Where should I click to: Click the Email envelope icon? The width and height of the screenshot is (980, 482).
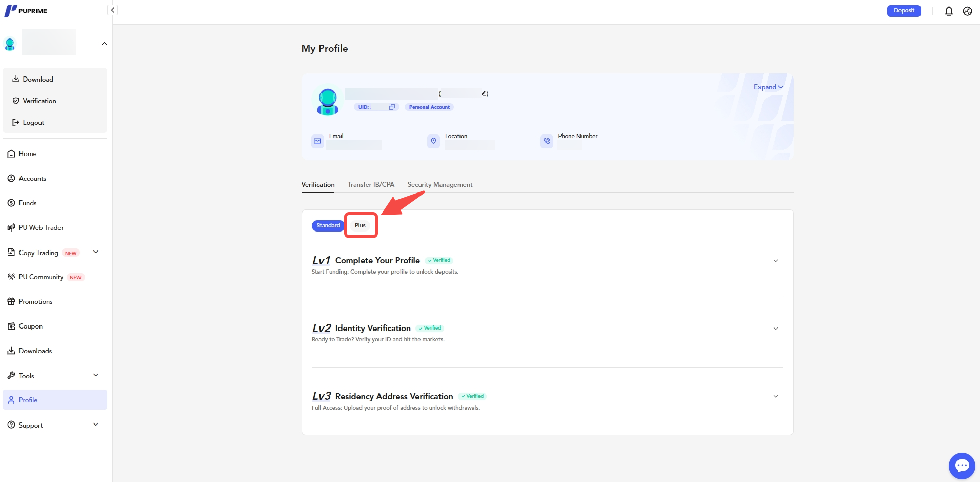tap(318, 141)
